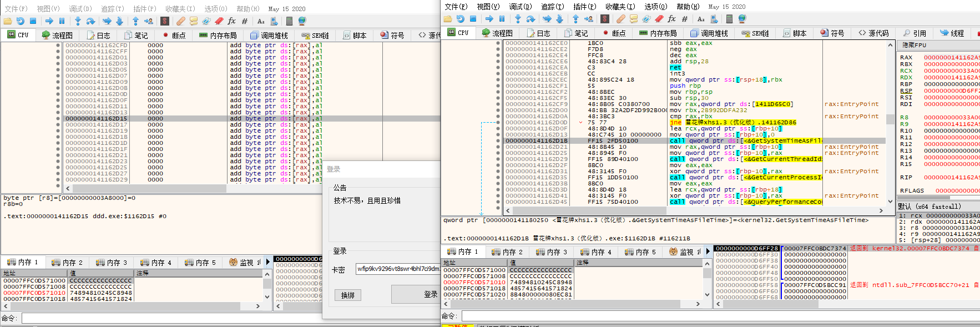The image size is (980, 327).
Task: Click right-arrow tab scroller beside 监视 in right window
Action: (x=708, y=251)
